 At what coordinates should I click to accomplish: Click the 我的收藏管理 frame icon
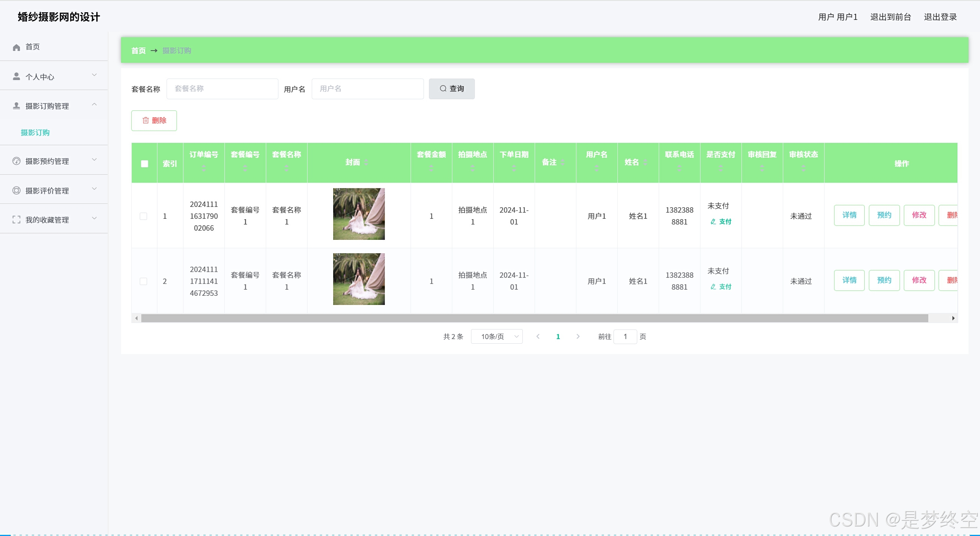tap(16, 220)
